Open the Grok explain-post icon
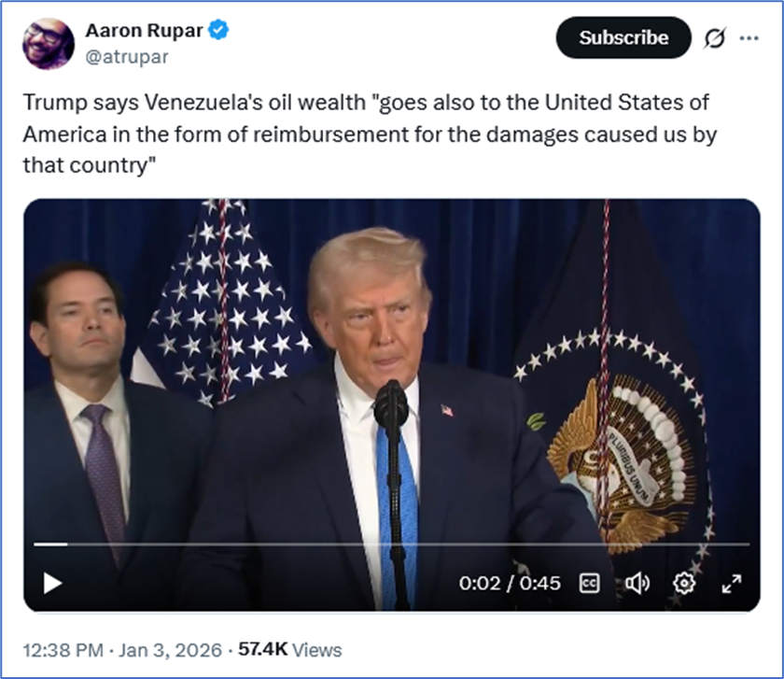 click(x=715, y=38)
